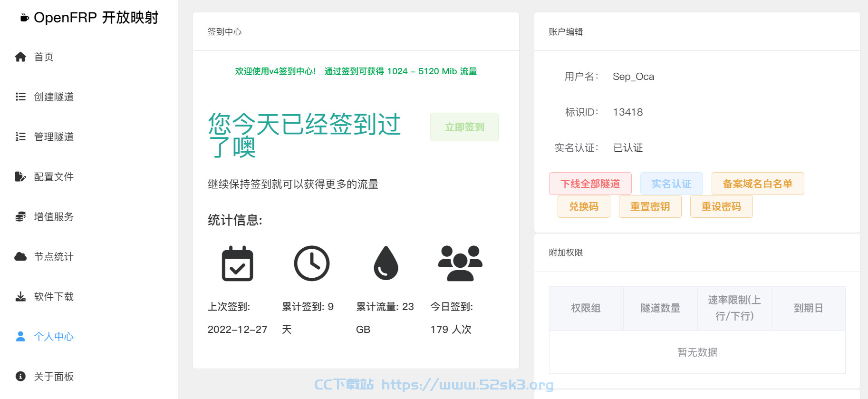Image resolution: width=868 pixels, height=399 pixels.
Task: Open 关于面板 menu item
Action: click(x=54, y=377)
